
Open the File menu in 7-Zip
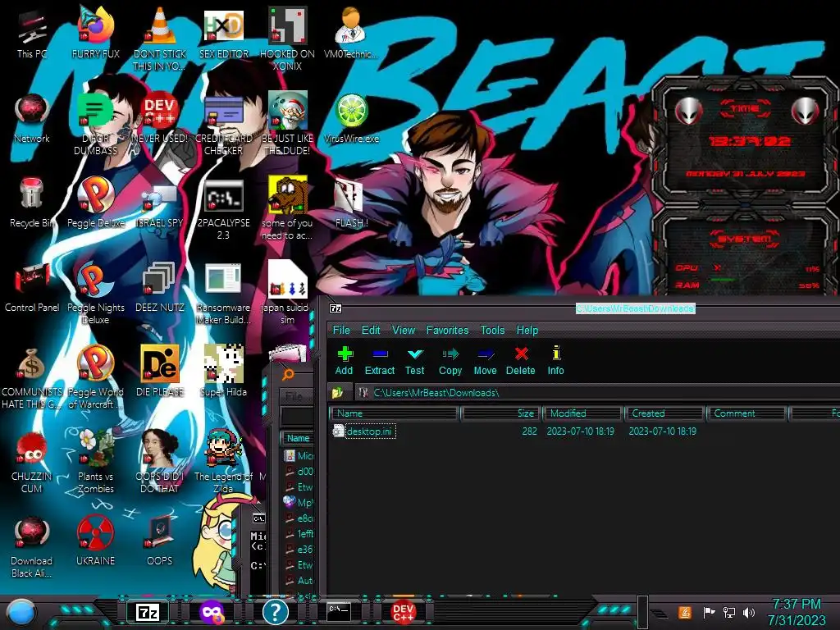tap(341, 330)
